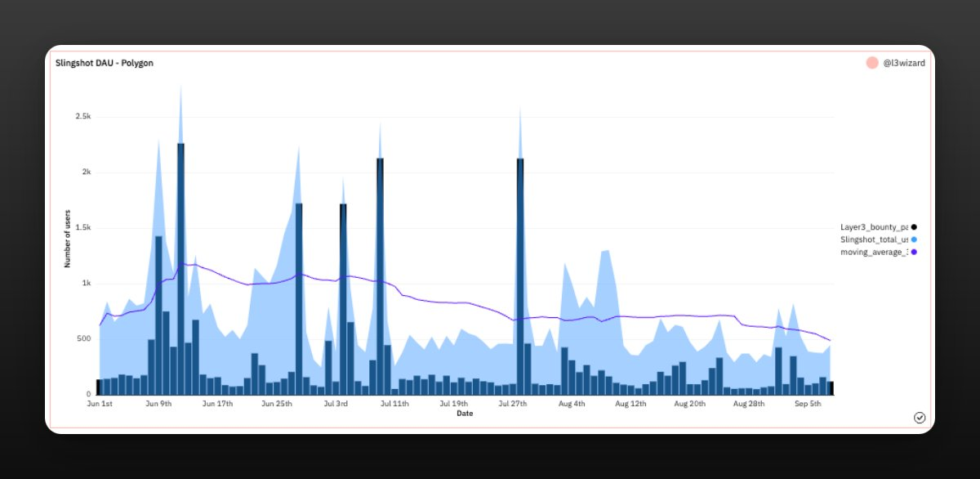Click the "Aug 28th" date label
980x479 pixels.
[749, 404]
